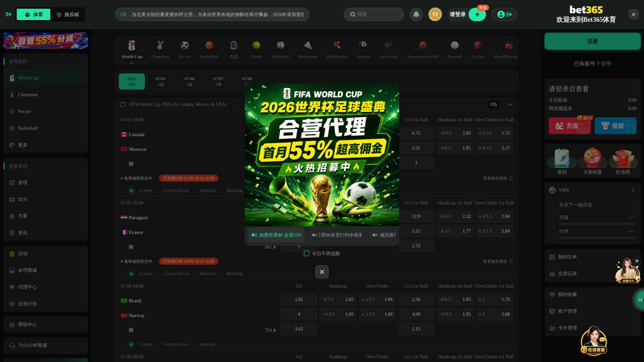Toggle Corner market radio under Canada match
Image resolution: width=644 pixels, height=362 pixels.
click(x=131, y=191)
